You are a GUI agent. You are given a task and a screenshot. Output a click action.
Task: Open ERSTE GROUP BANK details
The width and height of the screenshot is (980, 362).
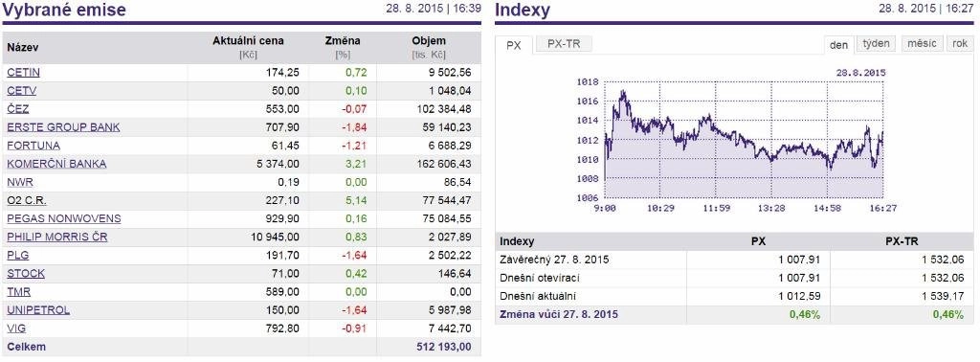click(x=64, y=127)
